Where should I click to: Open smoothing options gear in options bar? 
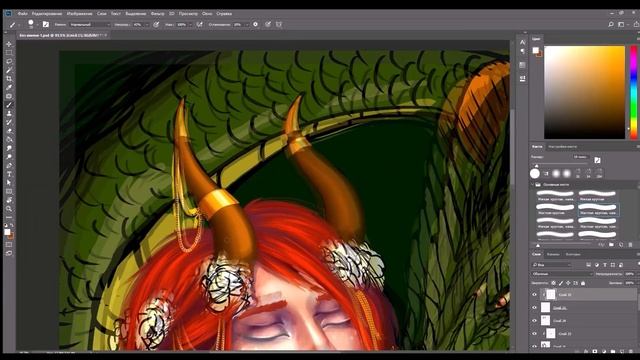[256, 24]
